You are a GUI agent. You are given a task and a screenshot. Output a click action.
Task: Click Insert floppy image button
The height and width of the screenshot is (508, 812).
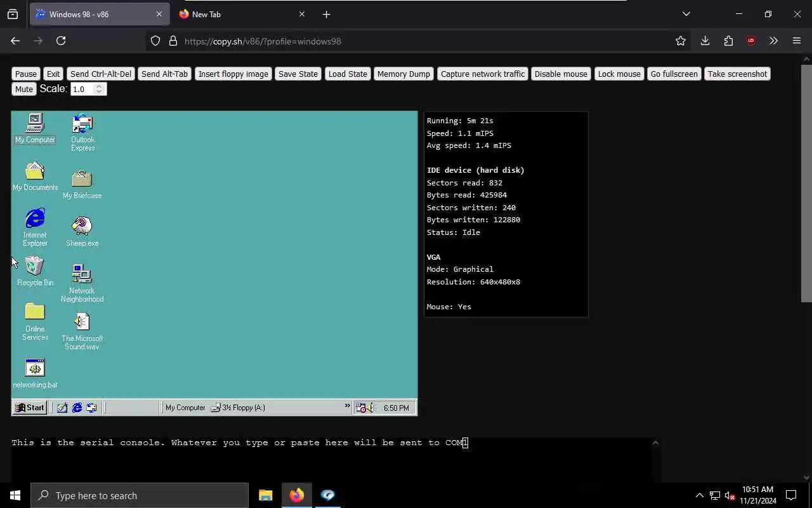click(x=233, y=74)
